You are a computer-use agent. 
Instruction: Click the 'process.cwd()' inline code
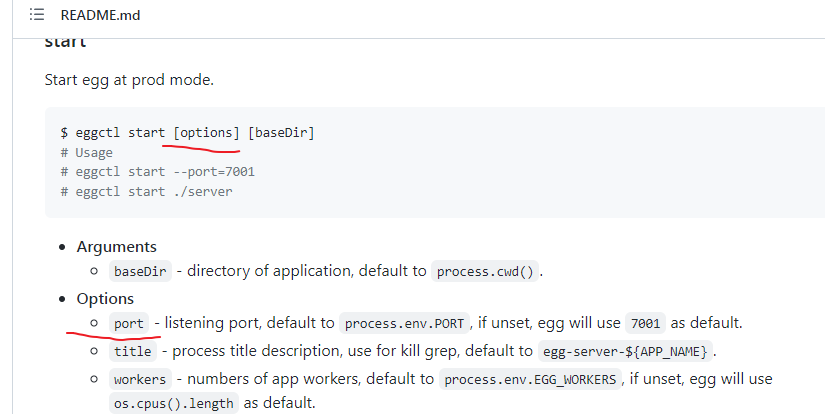[485, 271]
